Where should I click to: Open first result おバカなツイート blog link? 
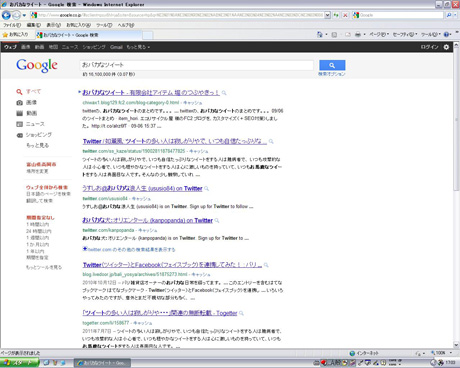point(151,93)
